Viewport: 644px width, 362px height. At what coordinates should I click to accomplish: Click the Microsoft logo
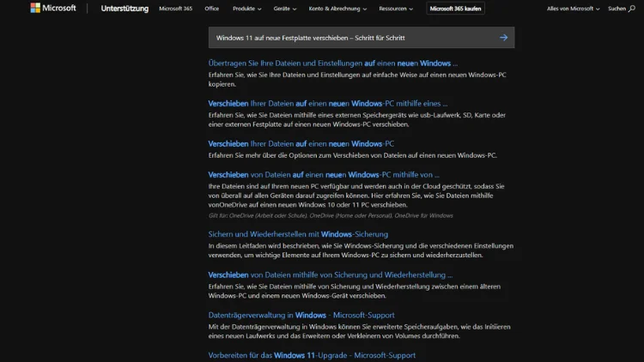coord(53,9)
